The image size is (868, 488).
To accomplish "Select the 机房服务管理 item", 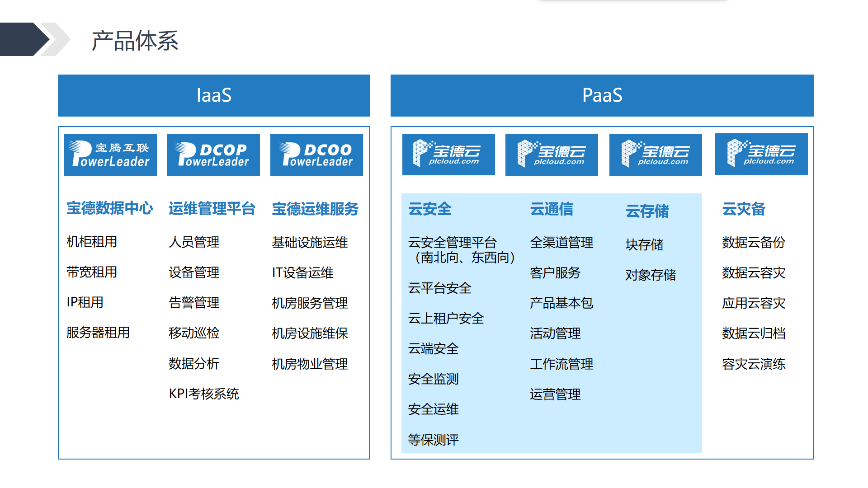I will coord(310,303).
